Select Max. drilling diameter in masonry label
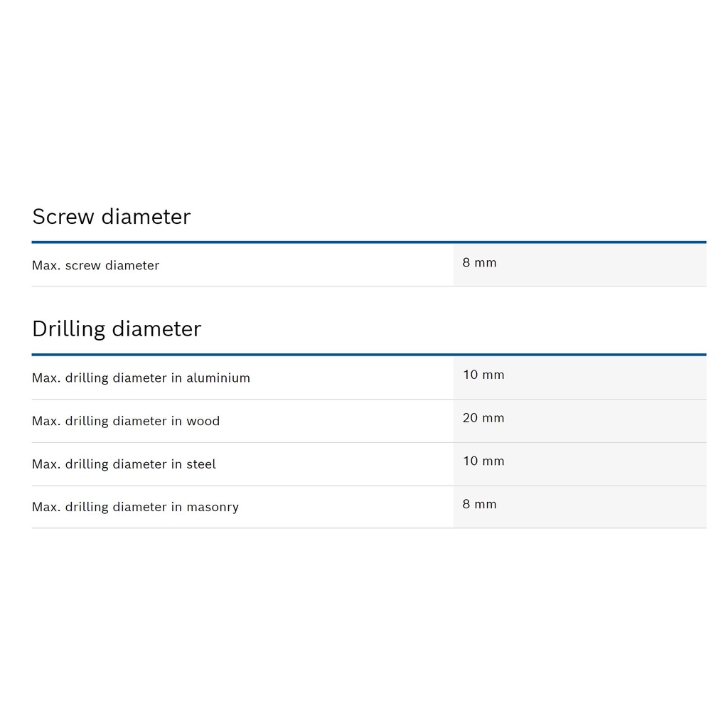 tap(135, 507)
